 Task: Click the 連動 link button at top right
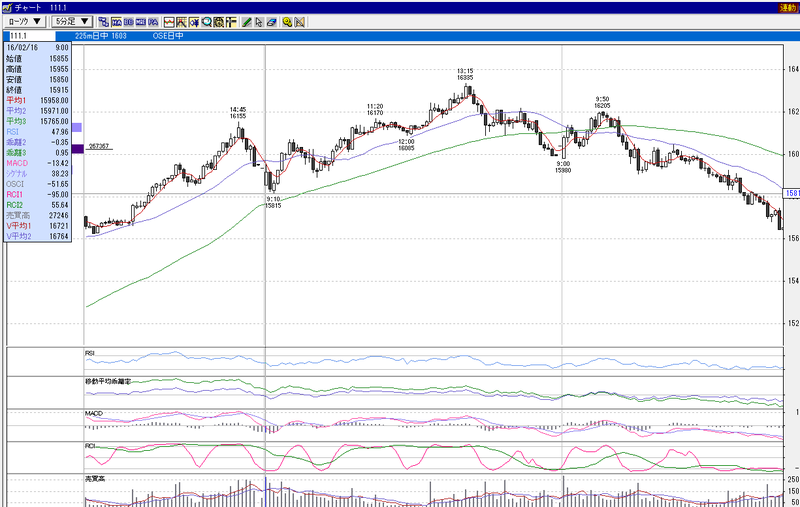pos(788,8)
